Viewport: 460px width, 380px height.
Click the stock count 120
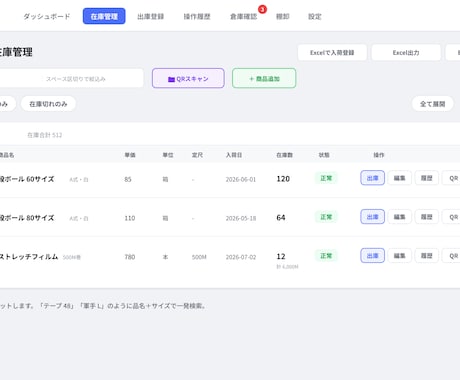point(283,179)
